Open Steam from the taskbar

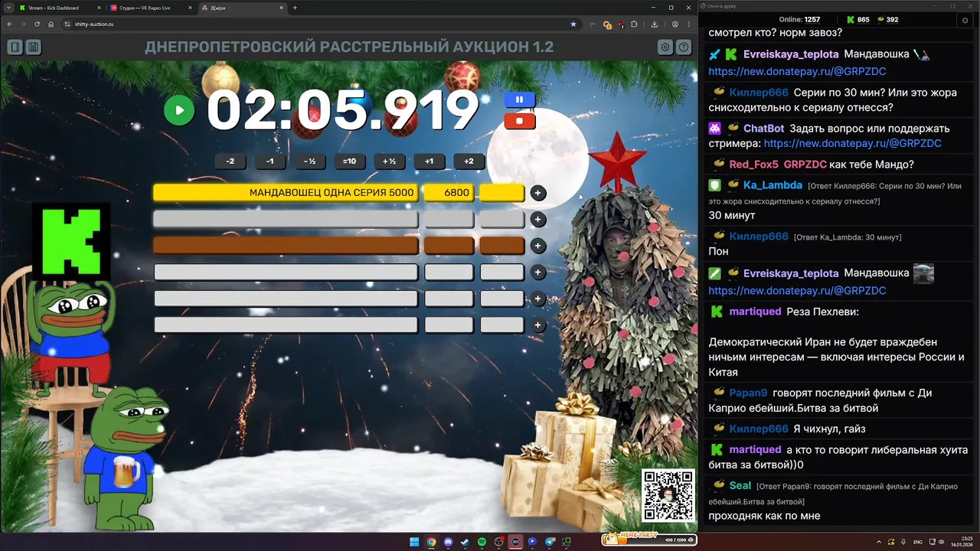(465, 542)
